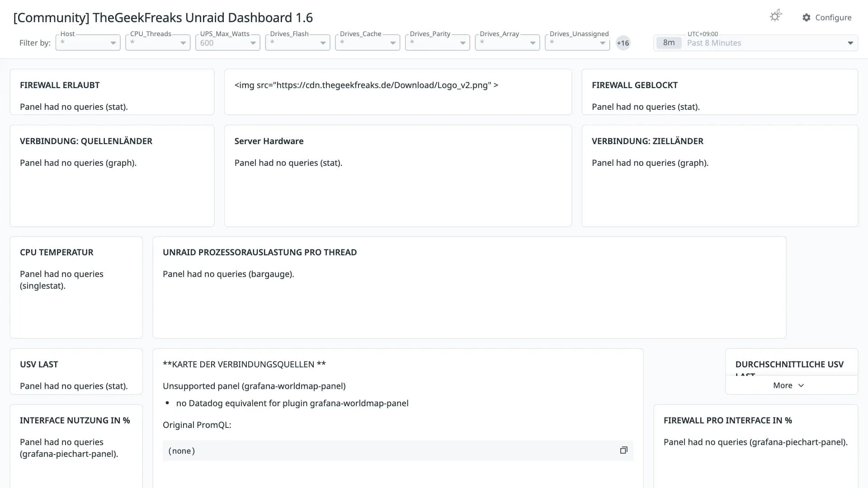The height and width of the screenshot is (488, 868).
Task: Open the Past 8 Minutes time range selector
Action: 755,43
